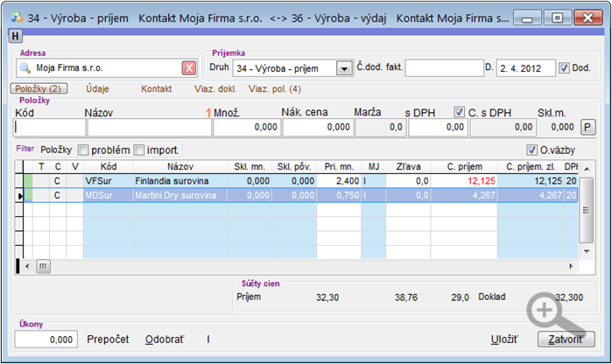
Task: Click the 2,400 Pri. mn. cell
Action: click(x=339, y=181)
